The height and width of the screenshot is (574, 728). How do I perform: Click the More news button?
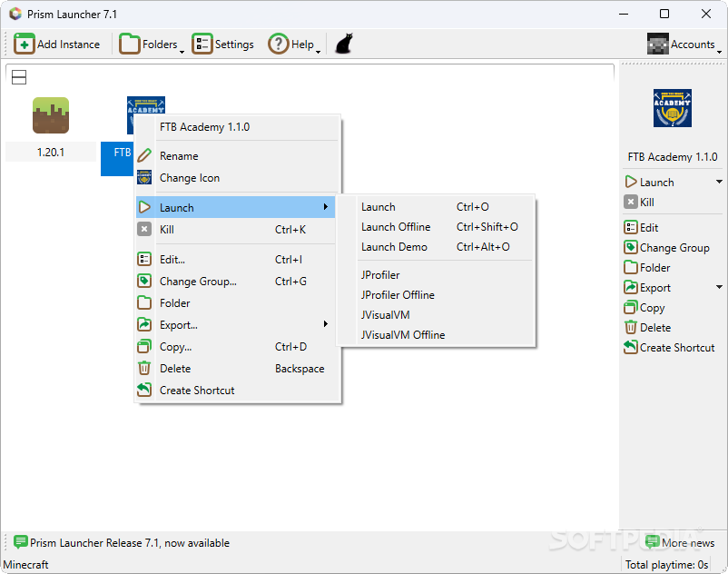(x=680, y=542)
